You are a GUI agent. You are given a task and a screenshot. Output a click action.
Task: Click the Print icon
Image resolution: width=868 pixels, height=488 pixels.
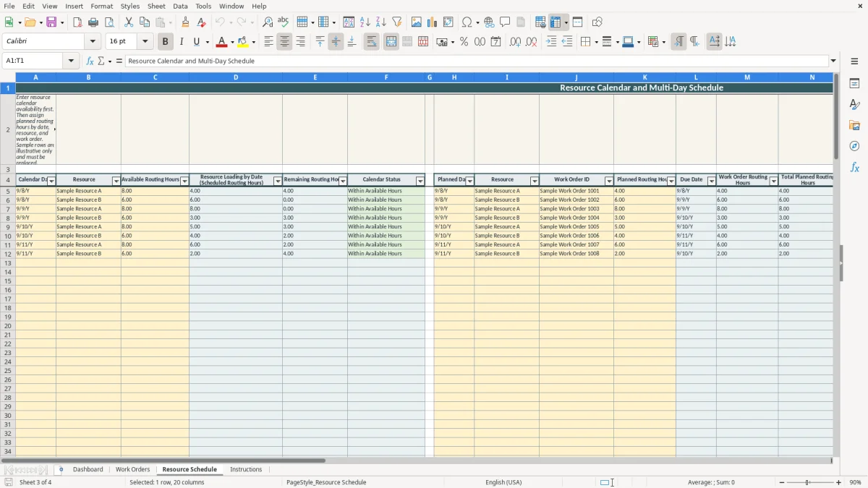coord(93,22)
